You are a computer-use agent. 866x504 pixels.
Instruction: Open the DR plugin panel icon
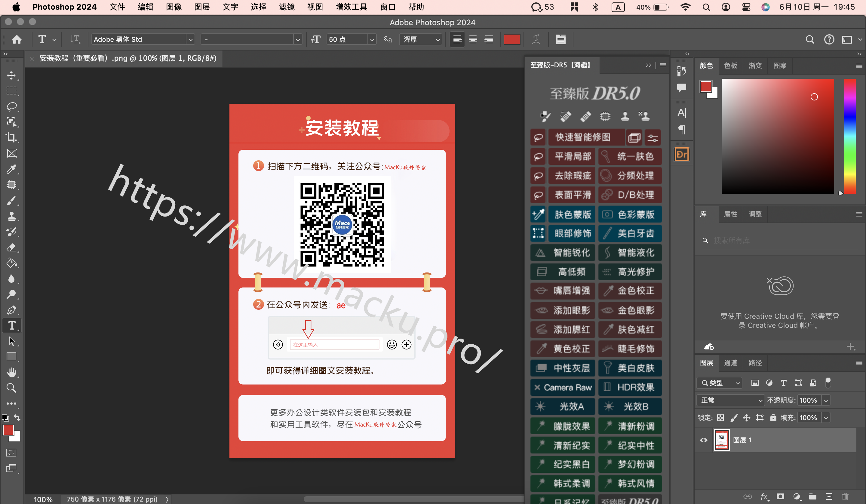pyautogui.click(x=681, y=154)
